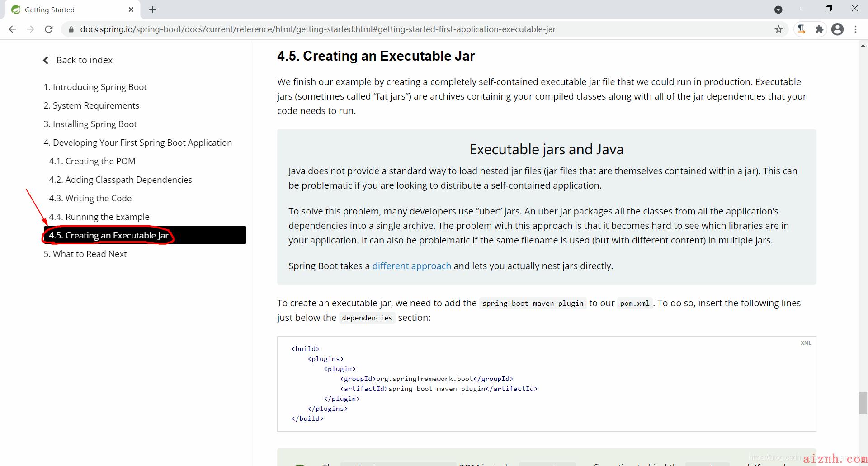The width and height of the screenshot is (868, 466).
Task: Follow the 'different approach' link
Action: (411, 266)
